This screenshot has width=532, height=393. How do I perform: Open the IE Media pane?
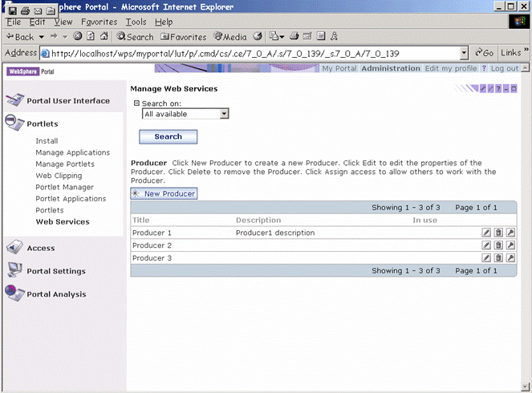(230, 37)
